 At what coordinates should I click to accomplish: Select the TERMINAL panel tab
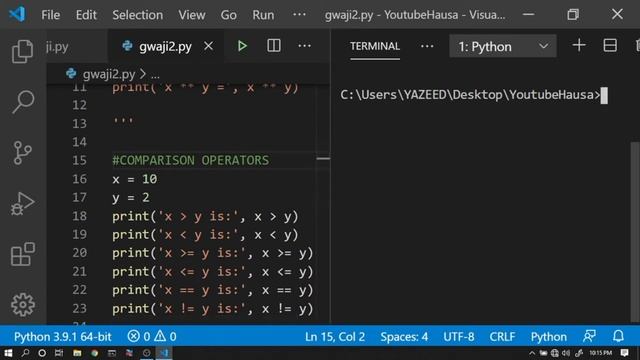click(375, 46)
